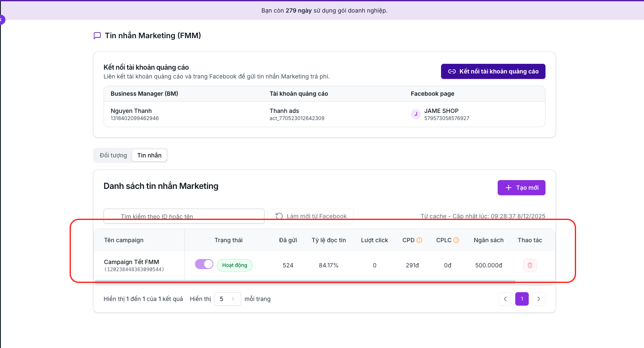Screen dimensions: 644x348
Task: Switch to the Đối tượng tab
Action: pos(113,155)
